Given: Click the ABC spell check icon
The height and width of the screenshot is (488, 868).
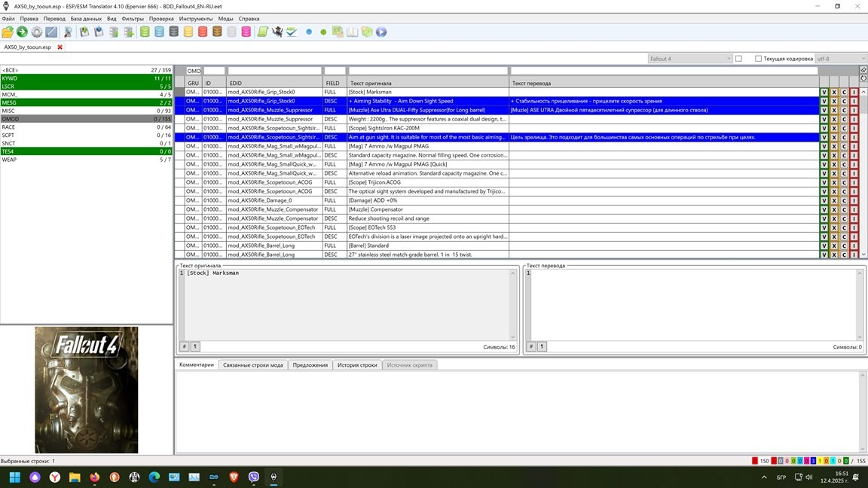Looking at the screenshot, I should click(292, 32).
